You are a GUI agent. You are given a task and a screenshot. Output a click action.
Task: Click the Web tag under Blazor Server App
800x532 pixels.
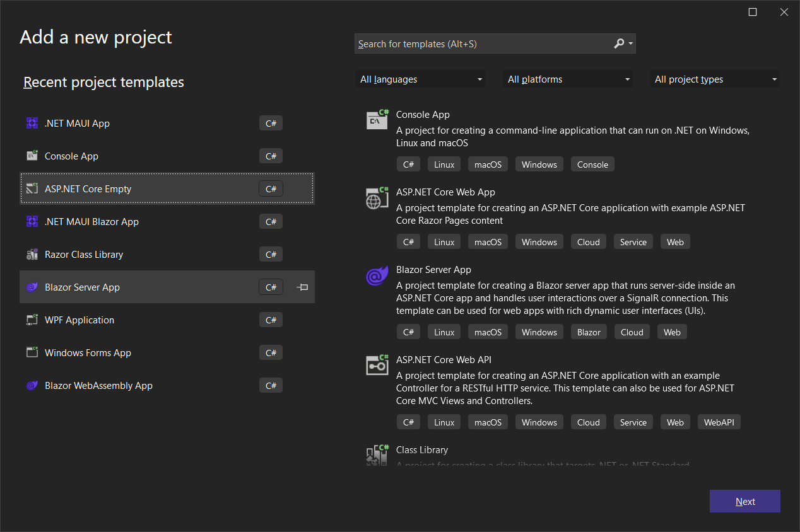pyautogui.click(x=672, y=332)
